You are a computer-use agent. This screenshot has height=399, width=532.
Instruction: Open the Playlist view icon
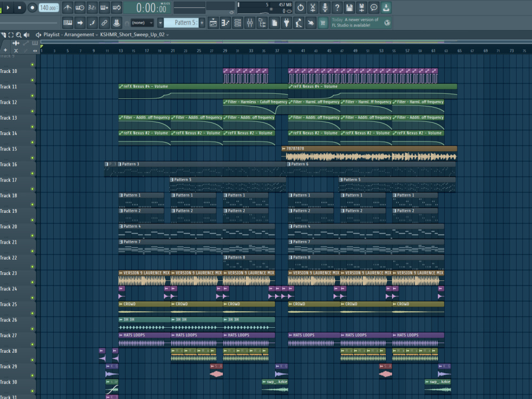coord(213,23)
